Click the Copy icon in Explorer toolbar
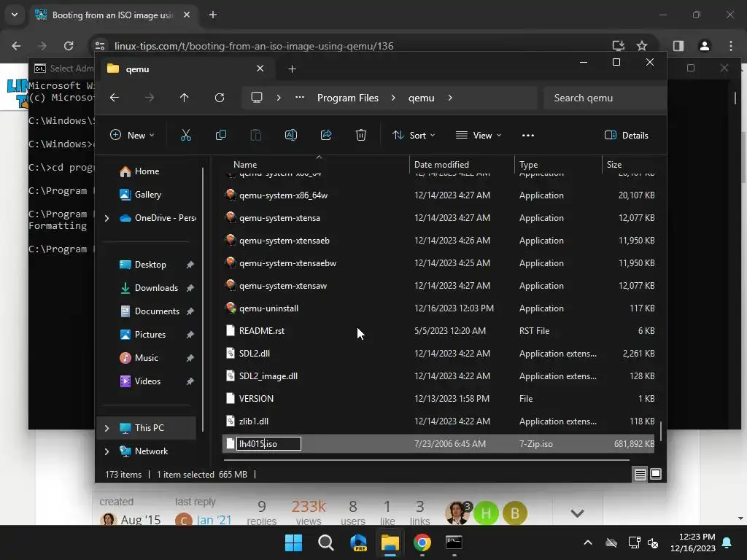The width and height of the screenshot is (747, 560). point(221,135)
